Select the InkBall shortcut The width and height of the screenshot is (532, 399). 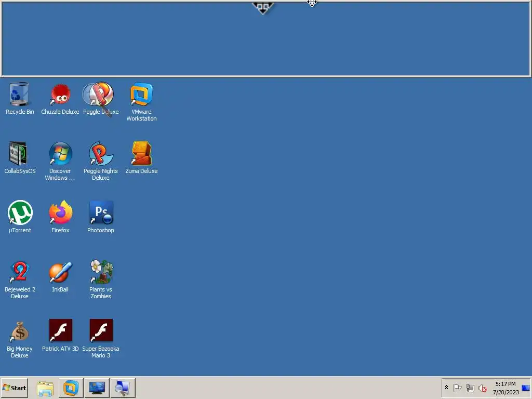60,276
